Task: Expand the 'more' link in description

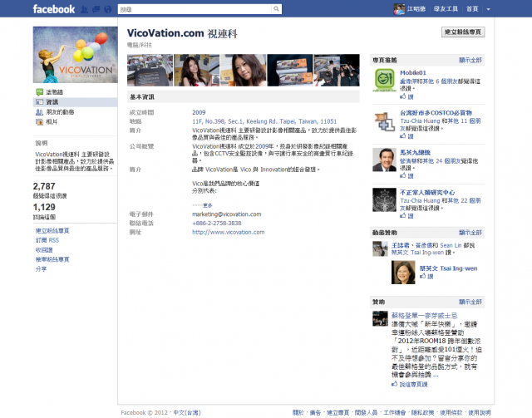Action: [x=208, y=205]
